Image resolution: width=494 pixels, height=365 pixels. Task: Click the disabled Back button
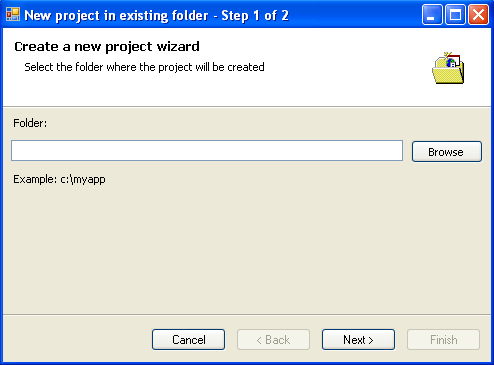[273, 340]
